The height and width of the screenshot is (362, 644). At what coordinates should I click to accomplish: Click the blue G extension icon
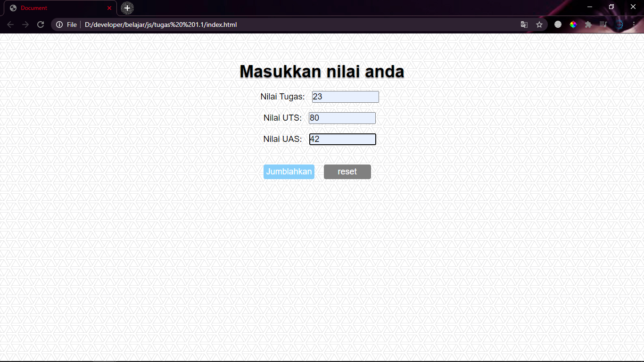619,24
